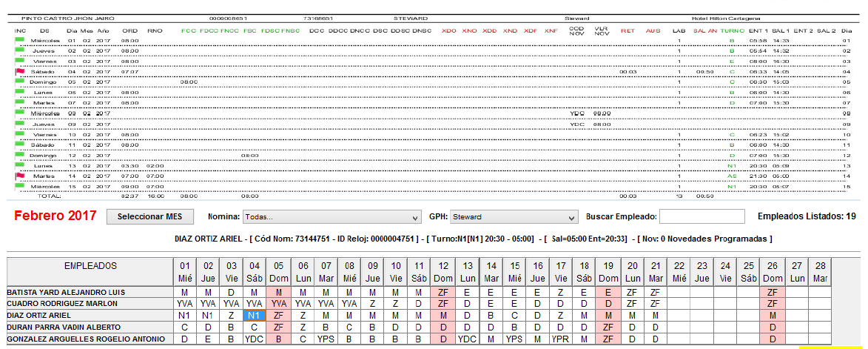The height and width of the screenshot is (349, 868).
Task: Click the green flag for Lunes 13
Action: (x=21, y=165)
